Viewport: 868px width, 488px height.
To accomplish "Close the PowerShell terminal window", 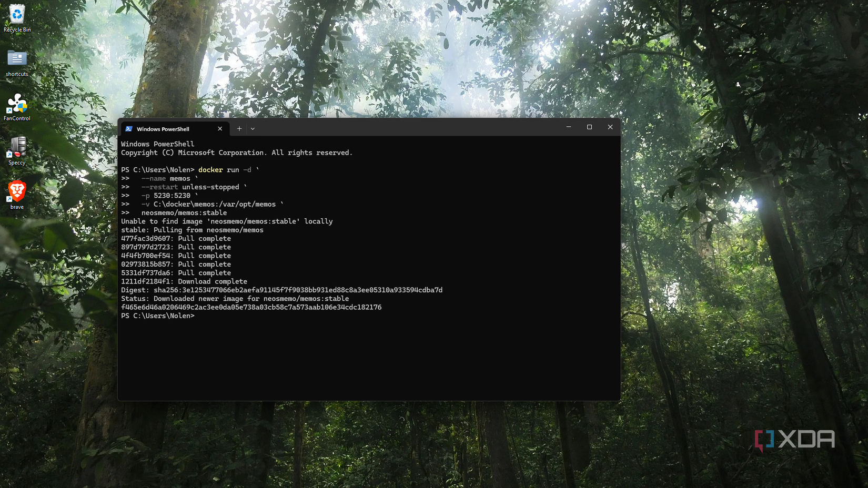I will click(610, 127).
